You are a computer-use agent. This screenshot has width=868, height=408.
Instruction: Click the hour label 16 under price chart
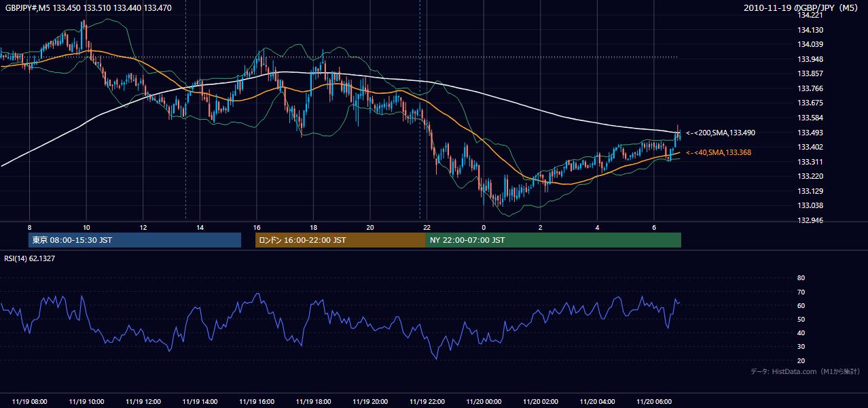(x=257, y=227)
